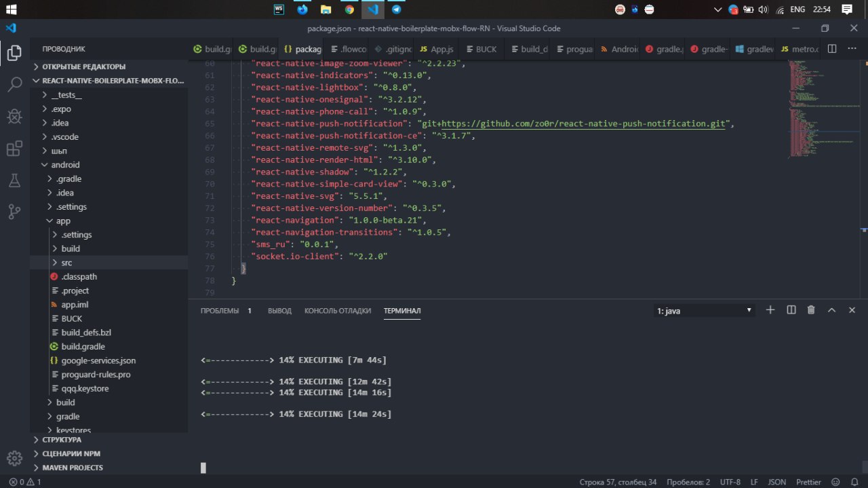This screenshot has width=868, height=488.
Task: Click the Prettier status bar item
Action: 808,482
